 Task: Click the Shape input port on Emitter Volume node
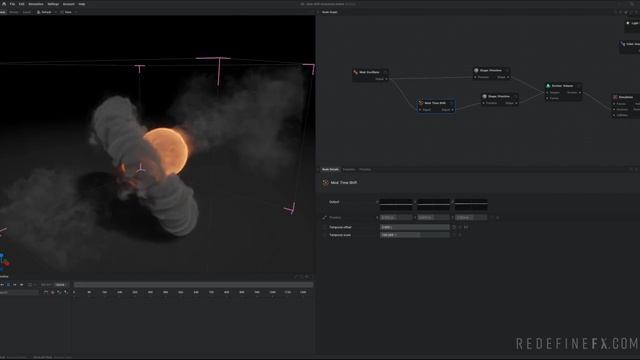click(547, 93)
